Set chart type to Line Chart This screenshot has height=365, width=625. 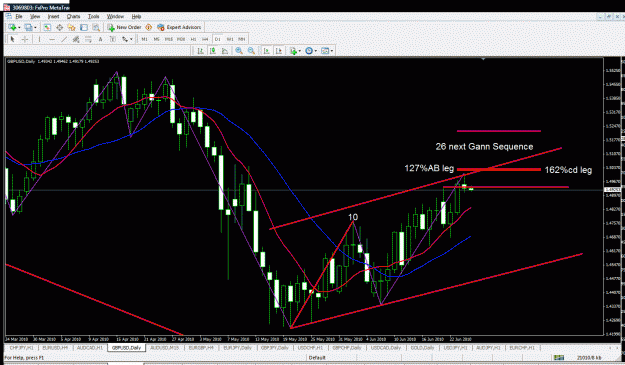pyautogui.click(x=225, y=51)
